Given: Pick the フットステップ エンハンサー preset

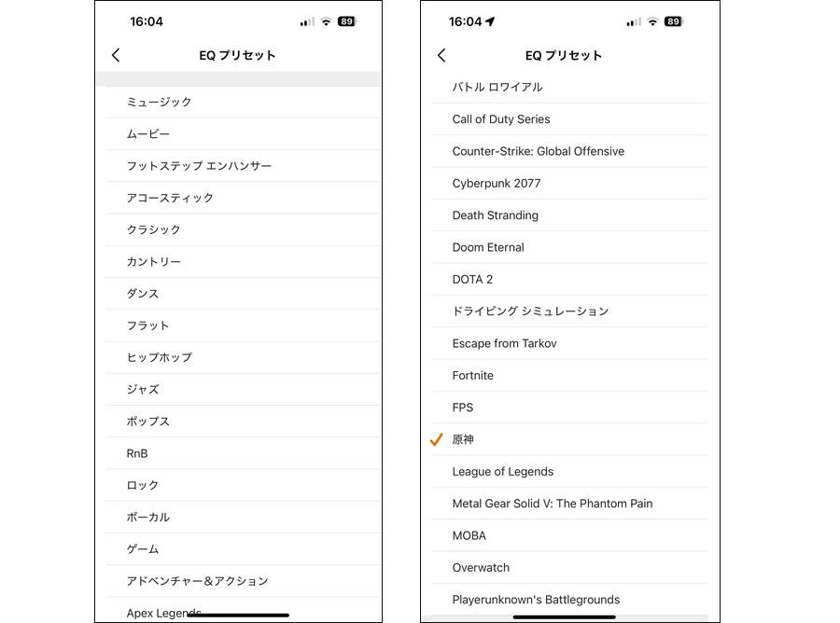Looking at the screenshot, I should pos(244,166).
